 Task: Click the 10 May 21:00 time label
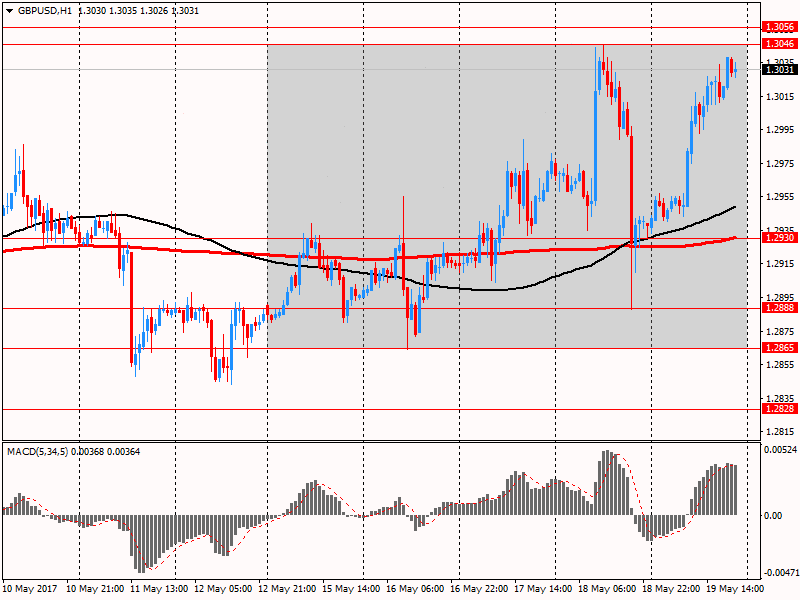coord(95,589)
